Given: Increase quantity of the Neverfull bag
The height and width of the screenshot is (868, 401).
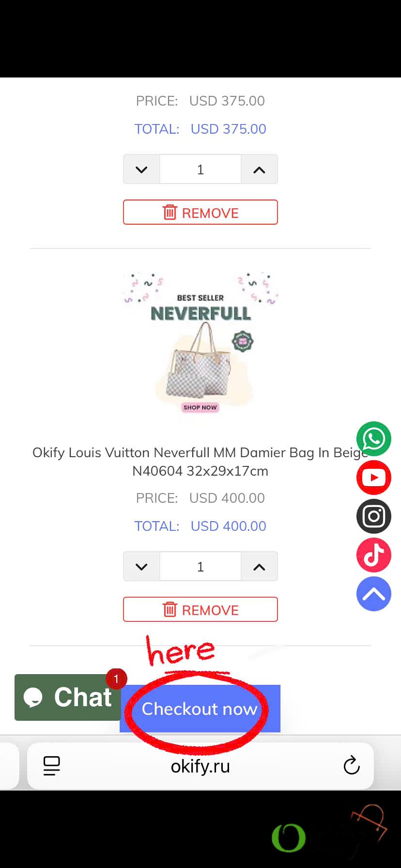Looking at the screenshot, I should (259, 566).
